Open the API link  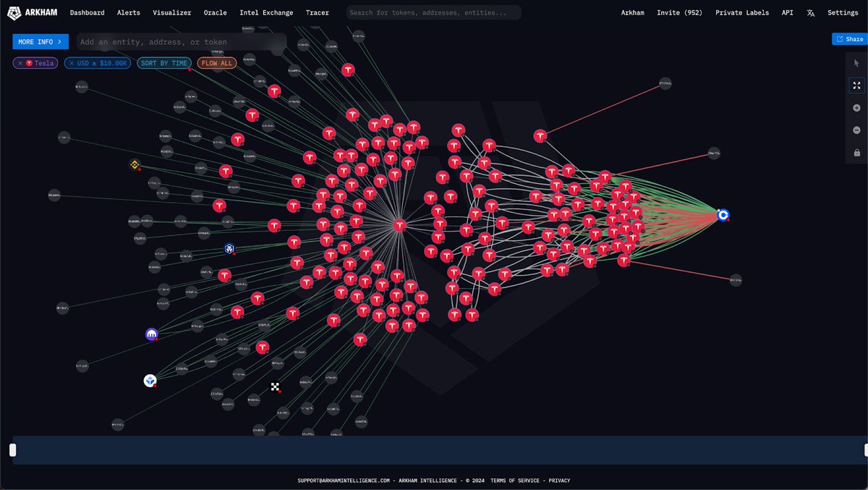click(x=787, y=12)
